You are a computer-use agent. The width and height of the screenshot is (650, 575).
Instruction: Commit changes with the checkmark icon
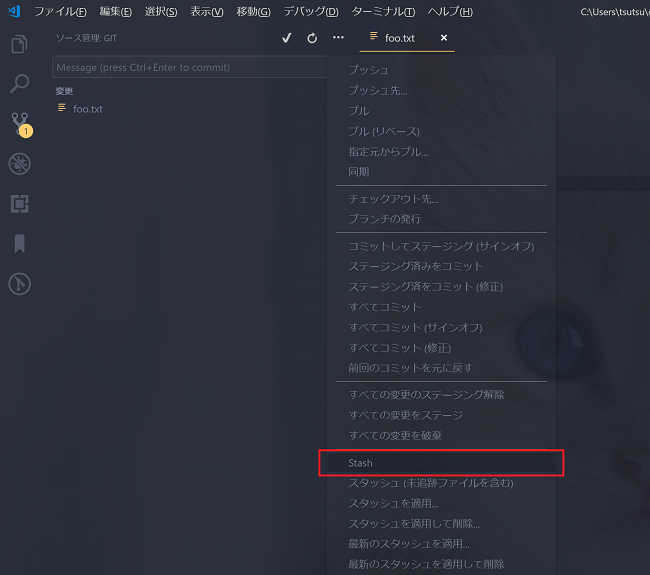[286, 38]
